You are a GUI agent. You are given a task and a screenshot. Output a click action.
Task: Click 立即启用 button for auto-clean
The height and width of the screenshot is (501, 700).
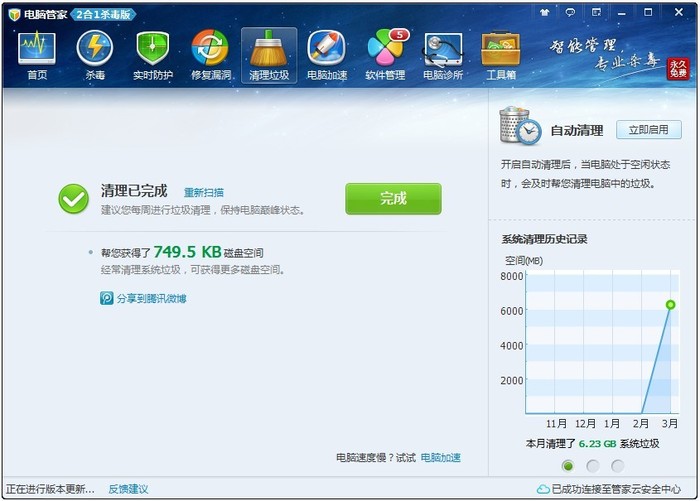[x=649, y=130]
